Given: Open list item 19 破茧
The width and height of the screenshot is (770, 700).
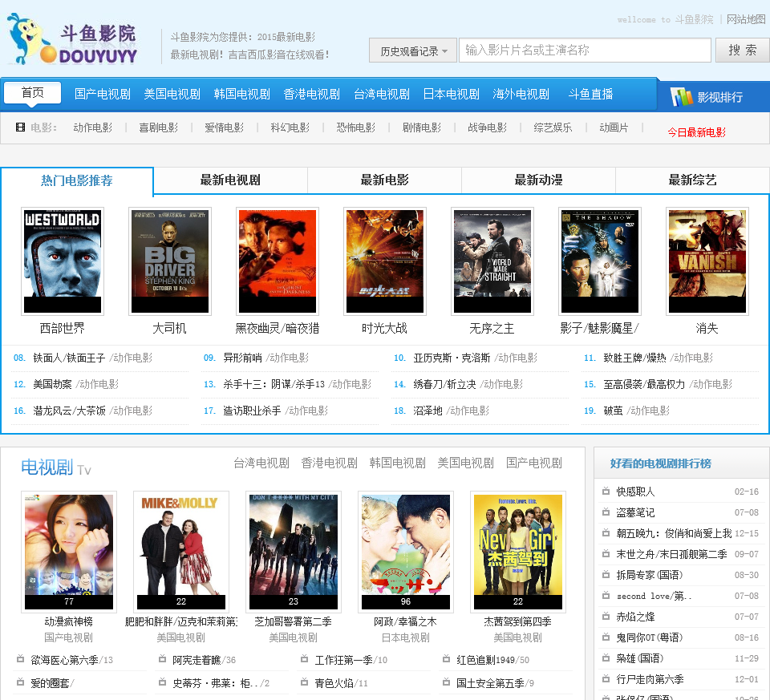Looking at the screenshot, I should (613, 411).
